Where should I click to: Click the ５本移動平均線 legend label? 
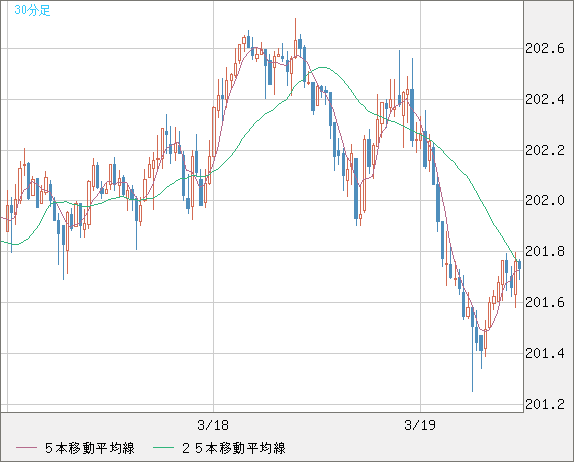click(x=90, y=448)
